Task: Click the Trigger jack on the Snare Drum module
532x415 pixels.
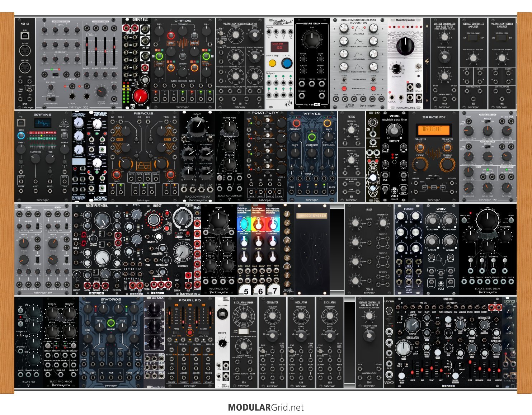Action: pos(302,96)
